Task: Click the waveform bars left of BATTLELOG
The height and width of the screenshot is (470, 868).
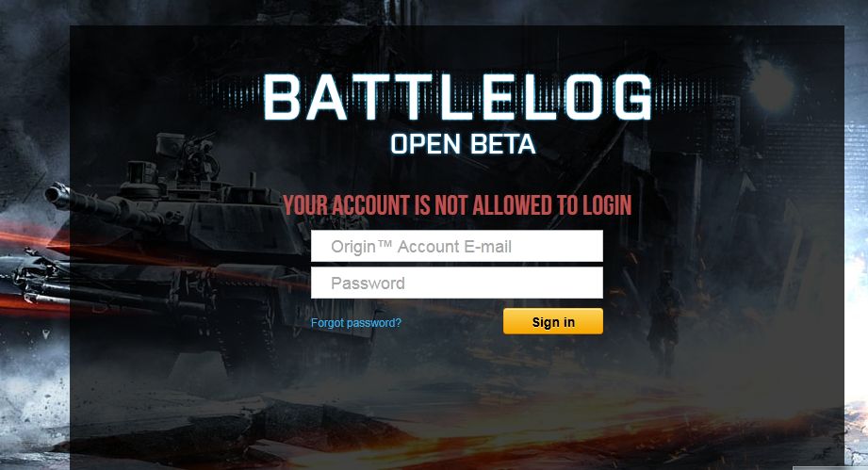Action: pyautogui.click(x=233, y=97)
